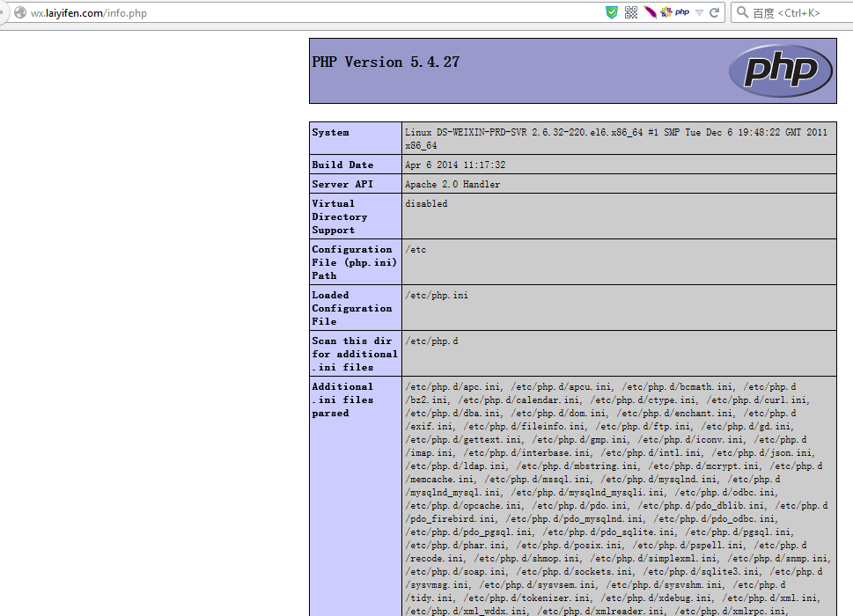This screenshot has height=616, width=853.
Task: Click the '/etc/php.ini' value
Action: click(437, 295)
